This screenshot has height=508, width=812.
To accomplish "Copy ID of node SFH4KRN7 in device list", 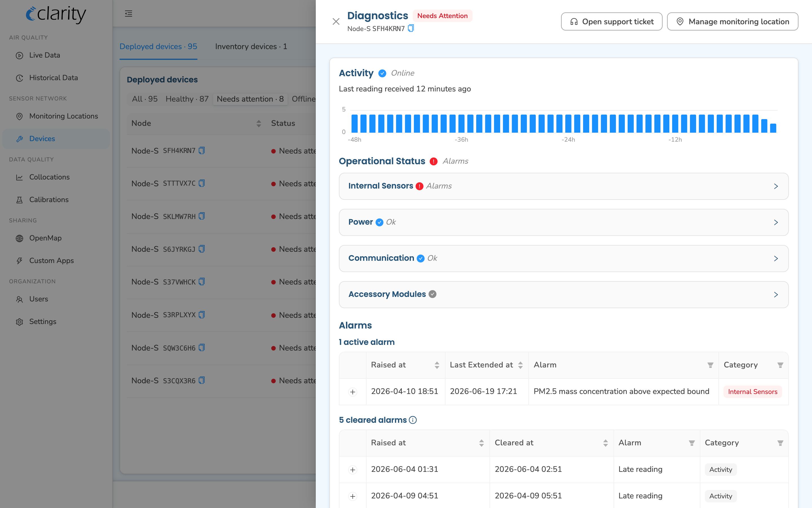I will tap(202, 150).
